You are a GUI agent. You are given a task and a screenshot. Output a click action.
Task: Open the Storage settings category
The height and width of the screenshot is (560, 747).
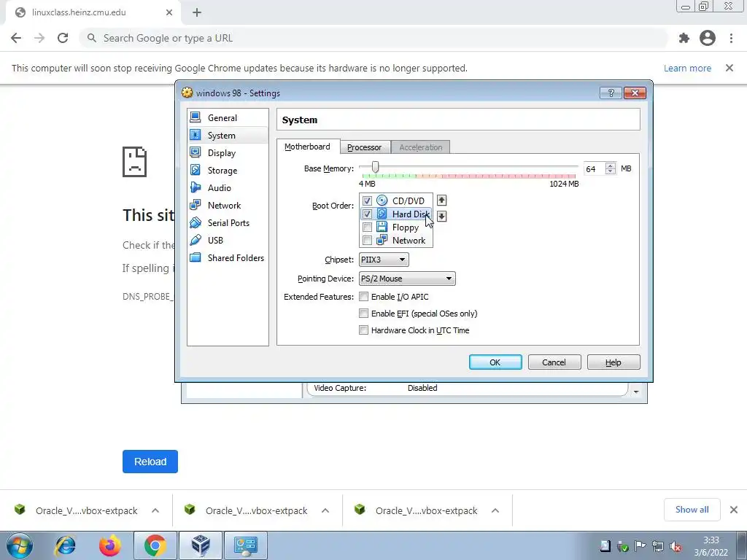(228, 171)
